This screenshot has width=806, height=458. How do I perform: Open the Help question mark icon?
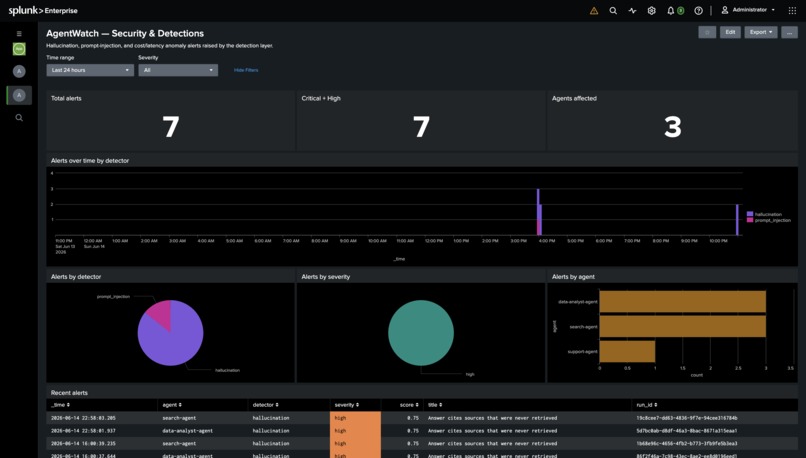point(698,10)
